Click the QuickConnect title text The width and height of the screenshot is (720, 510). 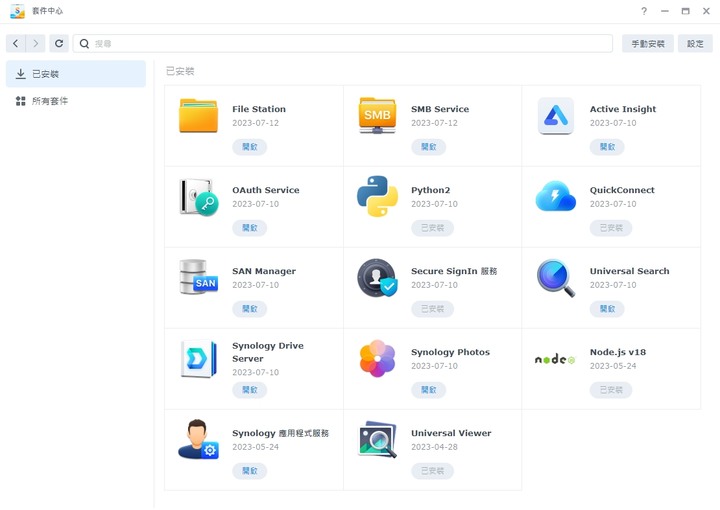(622, 190)
